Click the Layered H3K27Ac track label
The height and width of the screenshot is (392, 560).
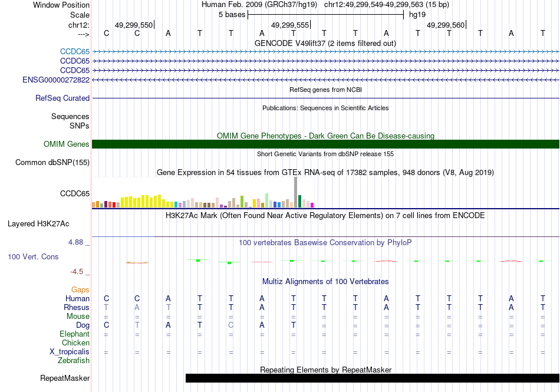38,223
